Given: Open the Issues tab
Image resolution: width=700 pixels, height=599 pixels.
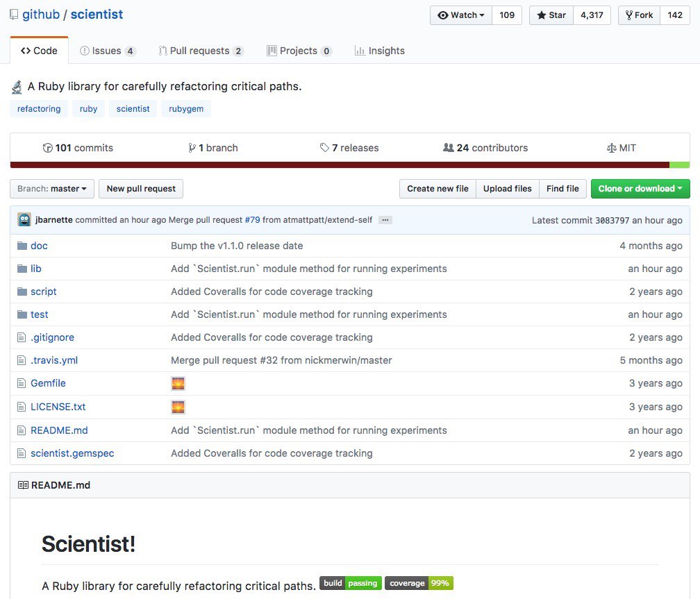Looking at the screenshot, I should coord(108,51).
